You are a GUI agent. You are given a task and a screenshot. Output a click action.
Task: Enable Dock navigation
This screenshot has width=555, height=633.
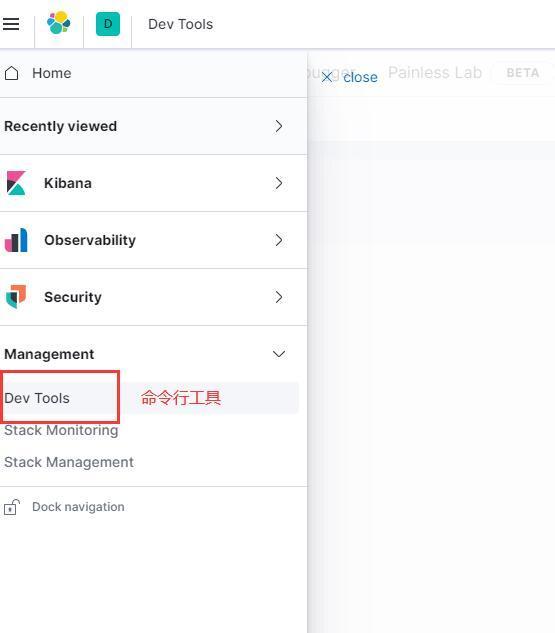click(x=78, y=507)
